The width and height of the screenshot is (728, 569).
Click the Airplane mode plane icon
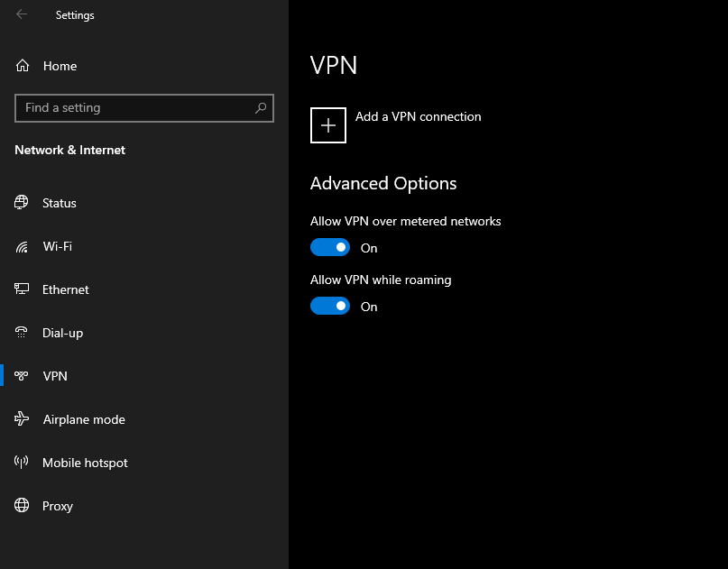[x=22, y=419]
